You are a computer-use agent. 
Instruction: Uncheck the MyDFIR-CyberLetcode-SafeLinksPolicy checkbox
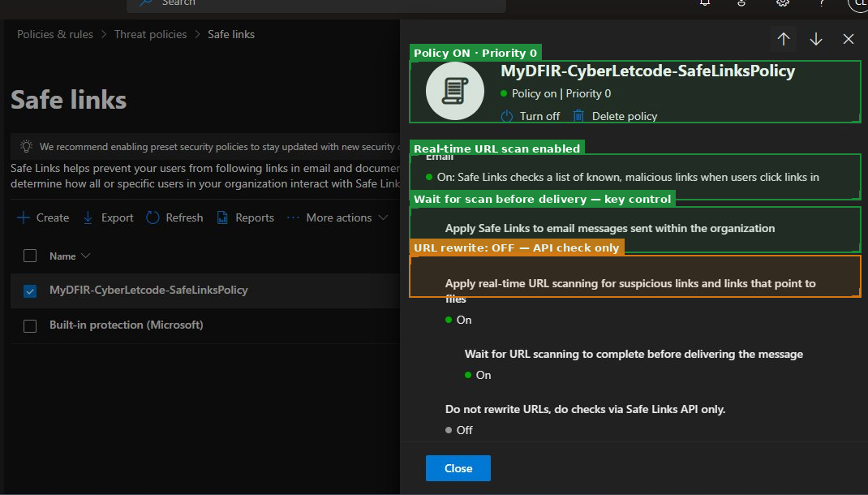[x=30, y=291]
